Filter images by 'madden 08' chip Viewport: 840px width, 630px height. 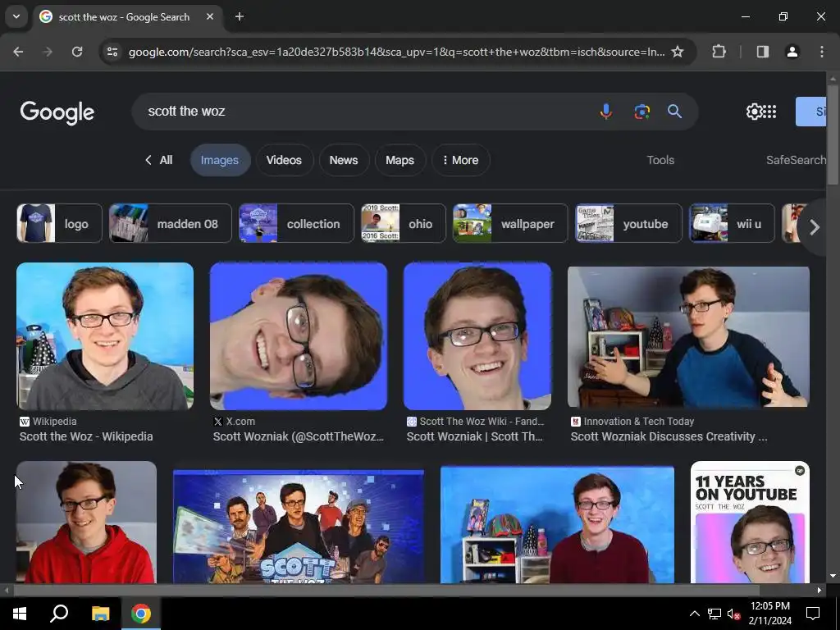click(171, 223)
